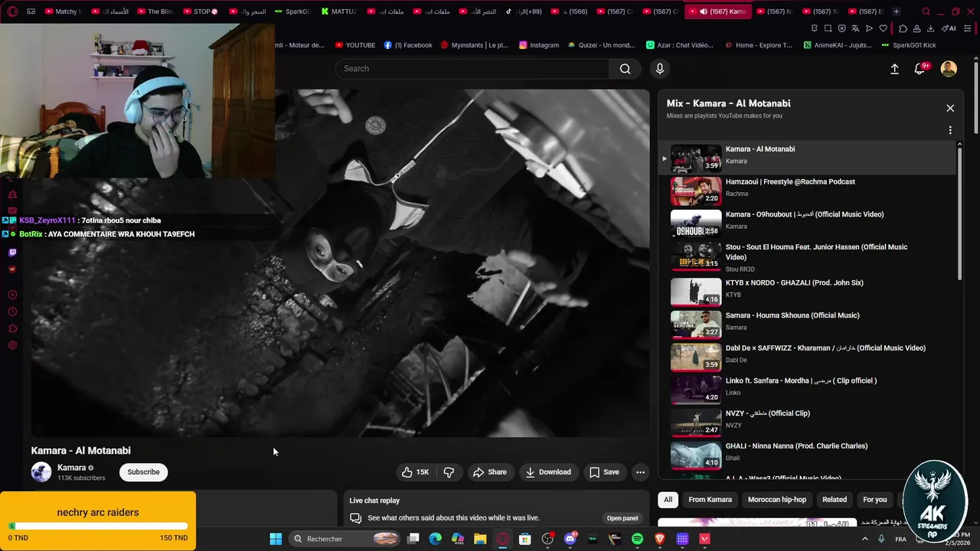Subscribe to the Kamara channel

143,472
